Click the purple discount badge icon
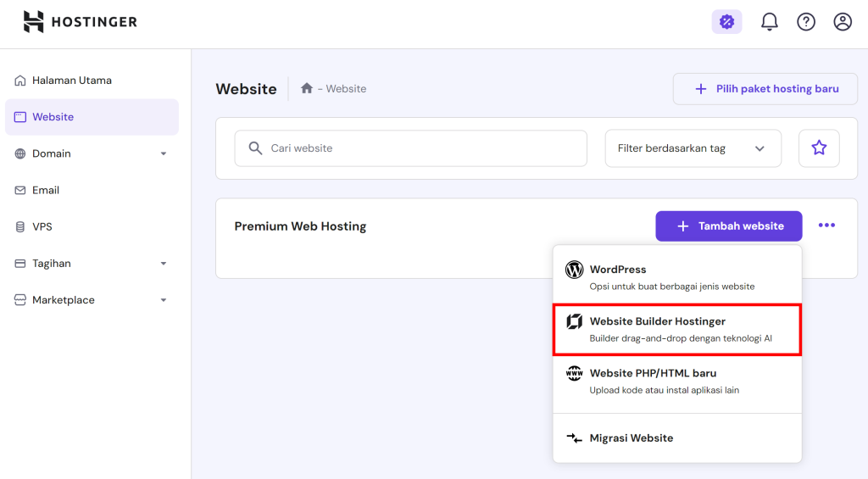 pyautogui.click(x=726, y=22)
